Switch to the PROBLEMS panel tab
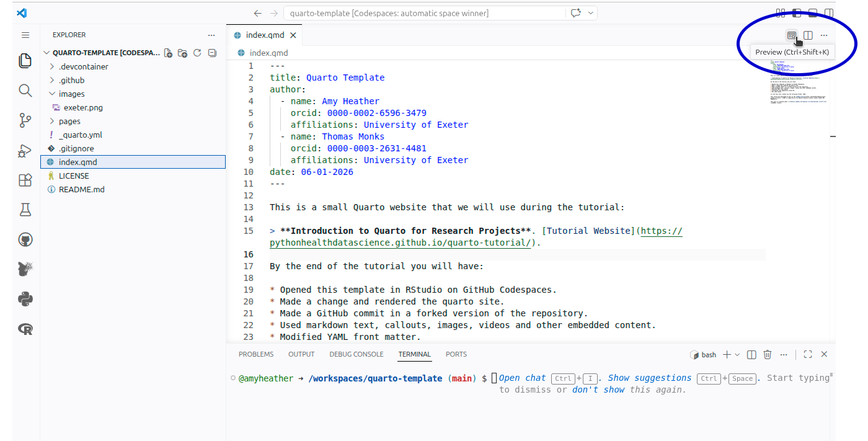Viewport: 868px width, 441px height. 256,355
